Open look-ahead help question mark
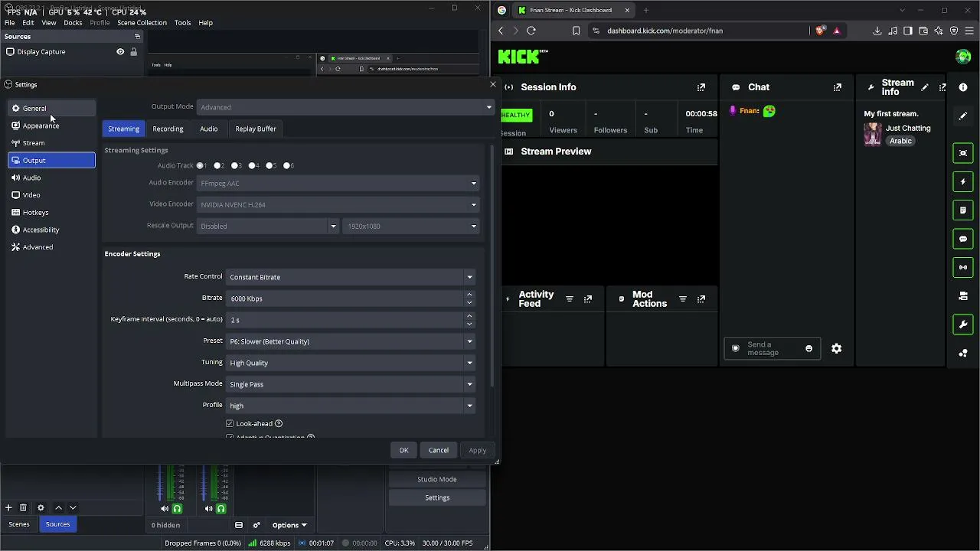Viewport: 980px width, 551px height. click(x=279, y=423)
